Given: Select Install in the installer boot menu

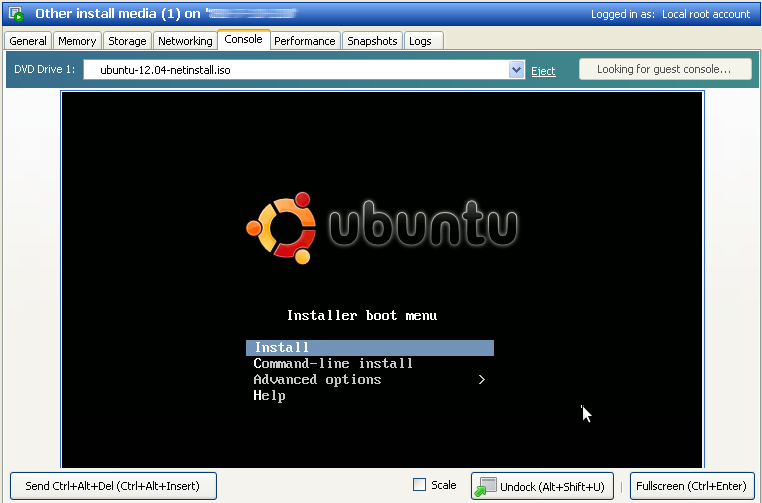Looking at the screenshot, I should pos(370,347).
